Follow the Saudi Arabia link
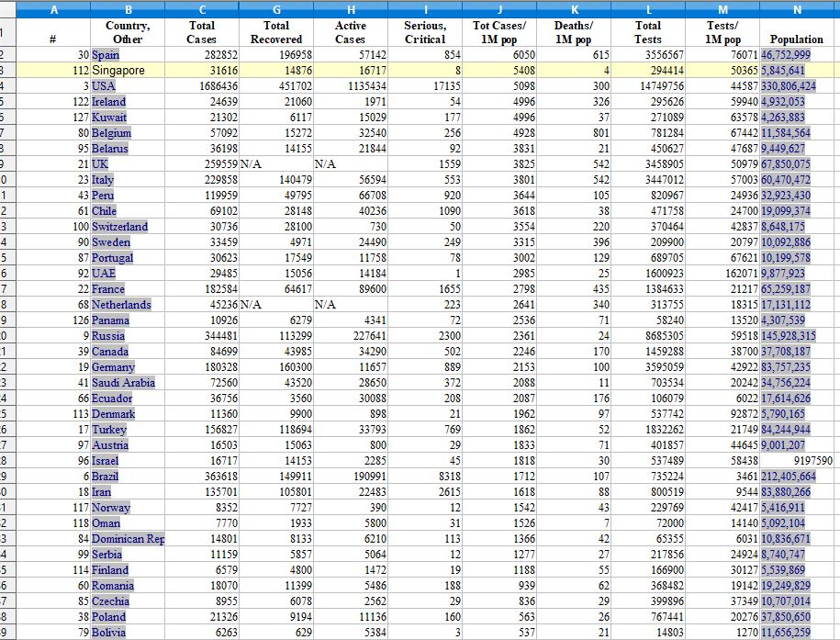Viewport: 840px width, 640px height. tap(123, 383)
